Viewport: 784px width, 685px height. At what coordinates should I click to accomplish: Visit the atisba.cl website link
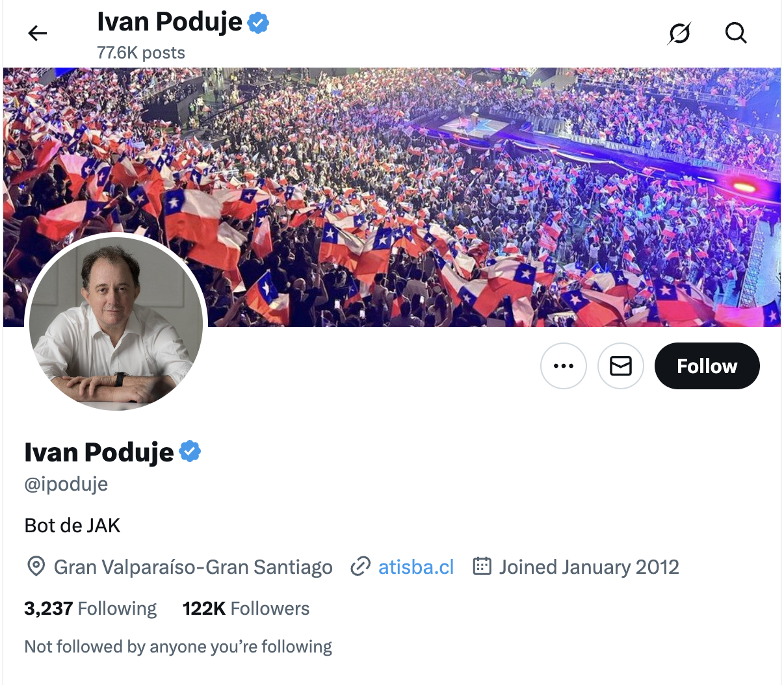coord(416,567)
